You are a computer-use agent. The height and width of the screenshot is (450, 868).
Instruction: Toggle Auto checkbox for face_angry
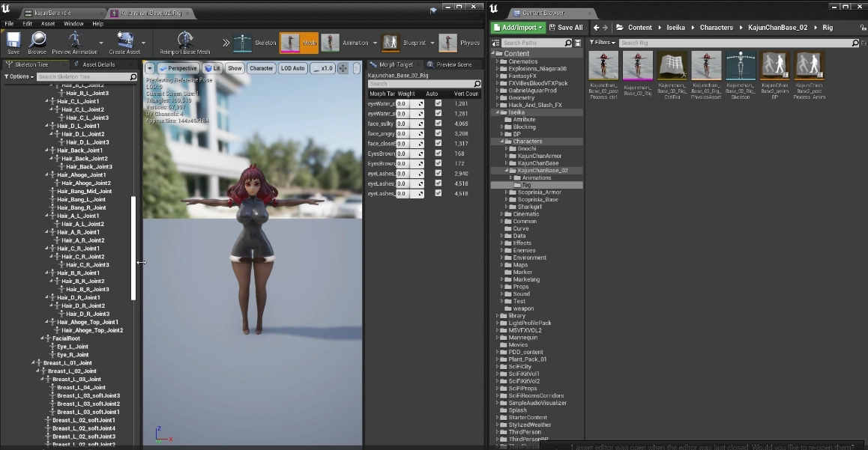pos(438,133)
